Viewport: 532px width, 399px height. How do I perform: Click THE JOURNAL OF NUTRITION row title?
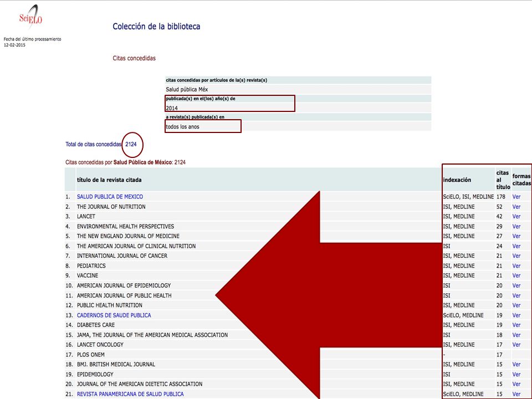click(111, 207)
